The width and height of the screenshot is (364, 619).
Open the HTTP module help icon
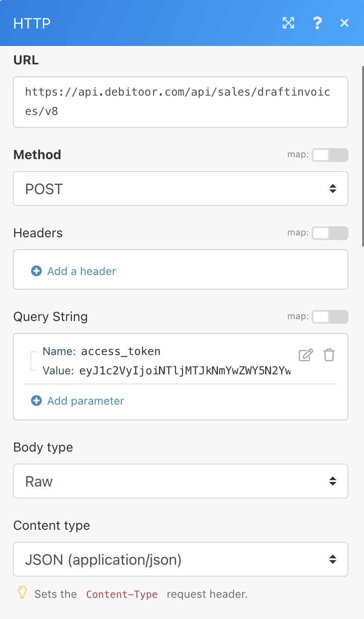tap(317, 23)
